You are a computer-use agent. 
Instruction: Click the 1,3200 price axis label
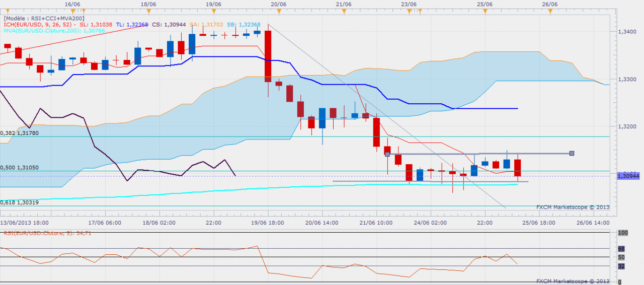[626, 126]
